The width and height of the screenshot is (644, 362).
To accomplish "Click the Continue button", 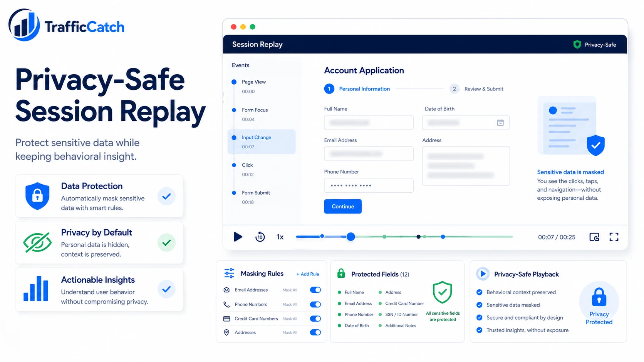I will point(343,206).
